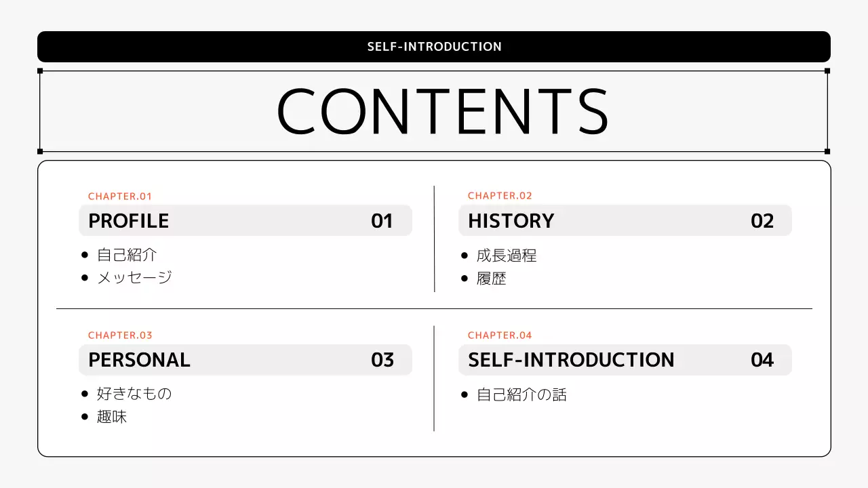
Task: Select the orange CHAPTER.04 label
Action: coord(500,335)
